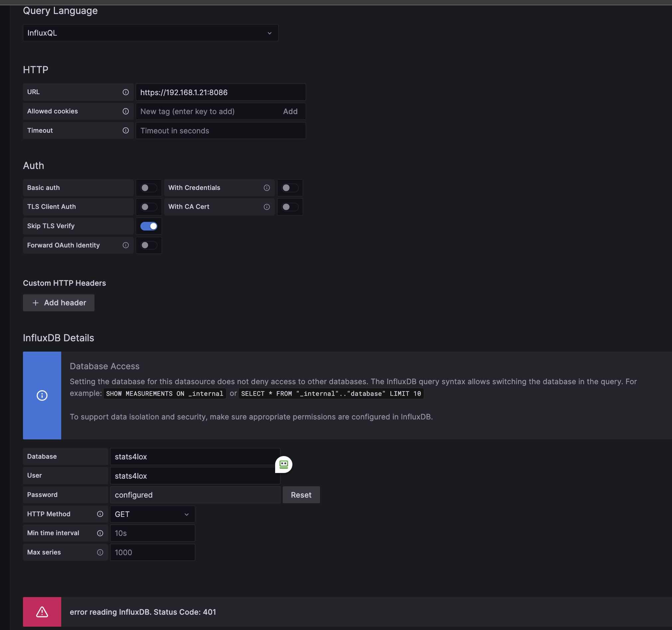Click the error reading InfluxDB status message
Screen dimensions: 672x630
tap(143, 612)
